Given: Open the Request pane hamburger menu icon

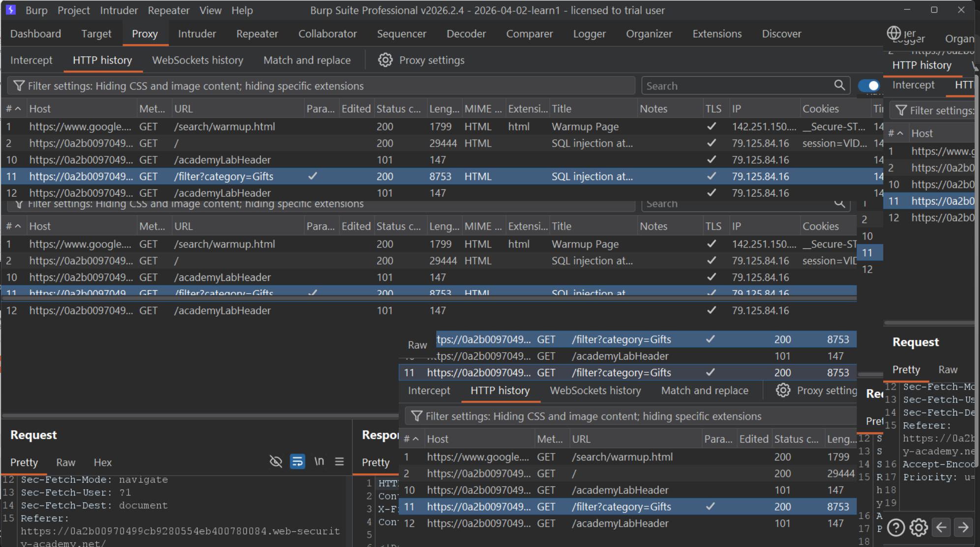Looking at the screenshot, I should (339, 461).
